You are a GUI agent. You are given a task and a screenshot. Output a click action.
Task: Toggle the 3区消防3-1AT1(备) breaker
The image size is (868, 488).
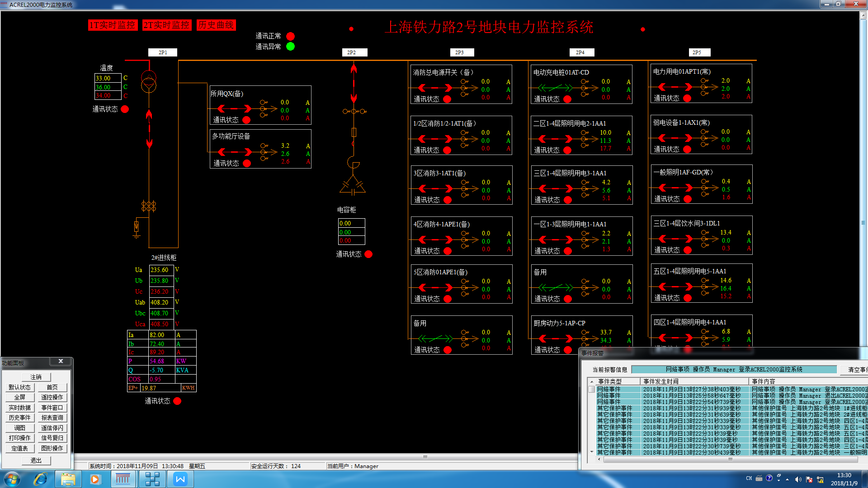[x=436, y=188]
